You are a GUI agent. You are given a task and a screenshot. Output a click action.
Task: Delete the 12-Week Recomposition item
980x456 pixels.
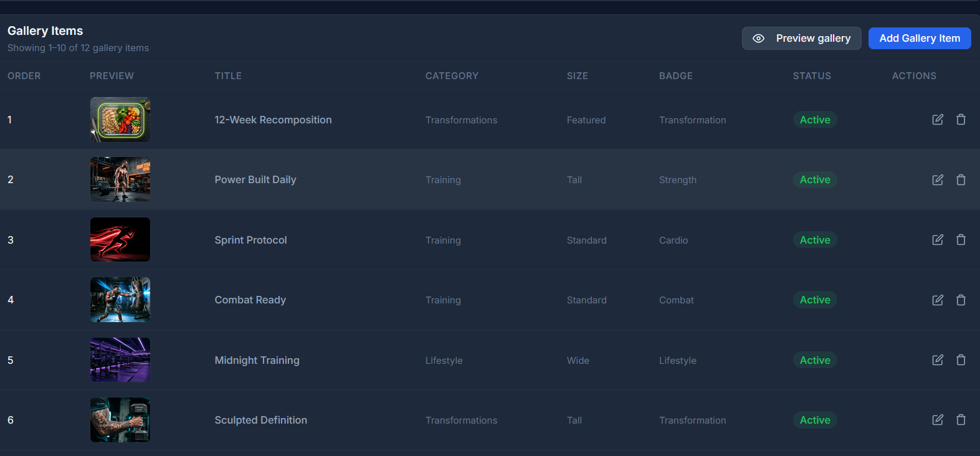(x=961, y=120)
